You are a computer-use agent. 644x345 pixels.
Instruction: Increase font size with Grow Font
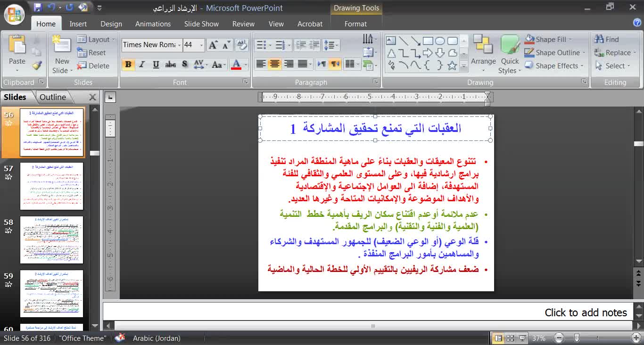[x=213, y=45]
